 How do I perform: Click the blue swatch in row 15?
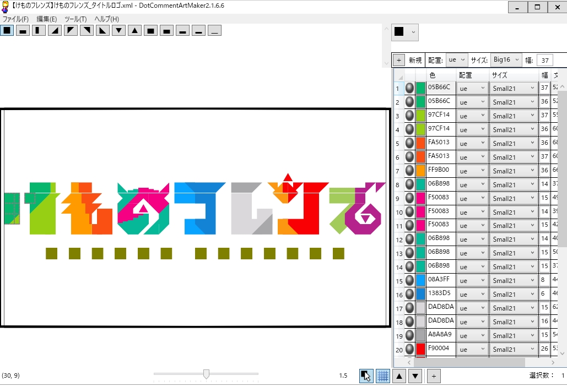tap(420, 280)
